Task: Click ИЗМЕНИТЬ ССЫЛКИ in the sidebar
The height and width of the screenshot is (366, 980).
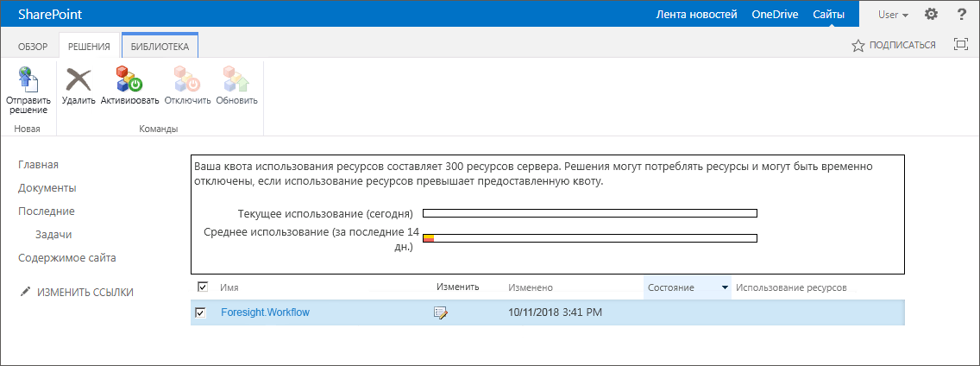Action: pos(85,293)
